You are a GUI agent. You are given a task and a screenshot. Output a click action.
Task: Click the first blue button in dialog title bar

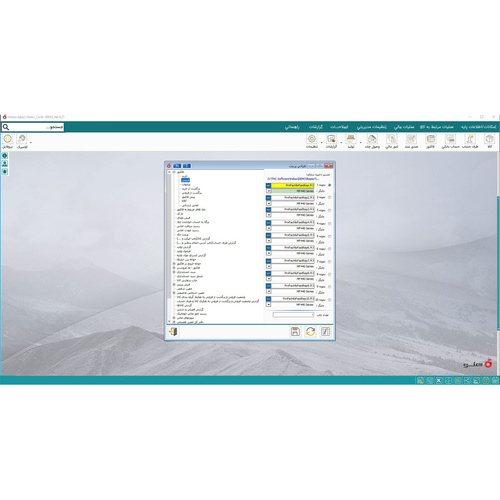point(177,166)
